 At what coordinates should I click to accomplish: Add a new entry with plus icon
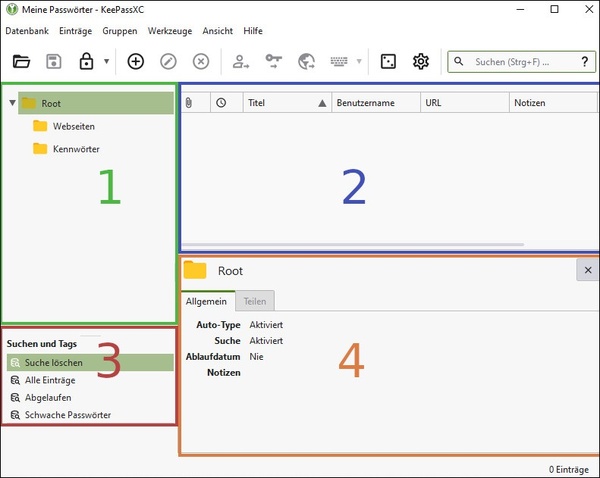135,61
